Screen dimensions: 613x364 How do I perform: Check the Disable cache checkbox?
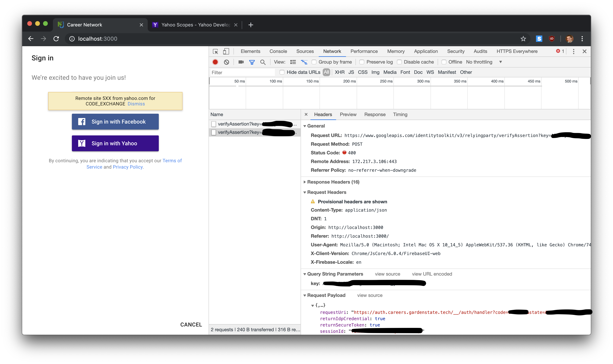[399, 62]
